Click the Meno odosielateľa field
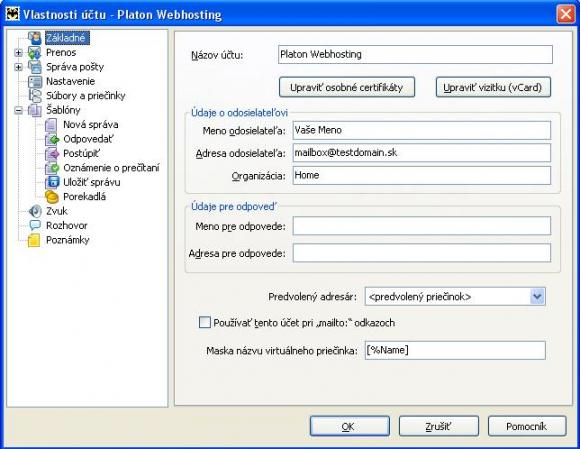The height and width of the screenshot is (449, 580). [422, 130]
